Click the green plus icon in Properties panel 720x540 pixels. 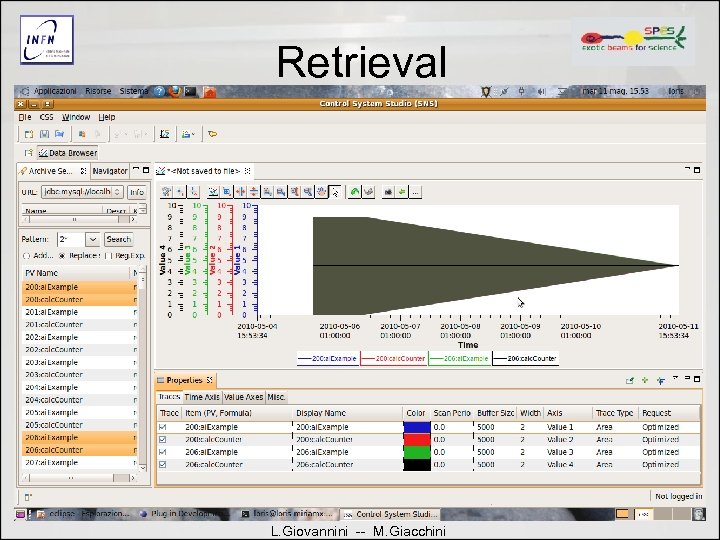click(x=645, y=380)
